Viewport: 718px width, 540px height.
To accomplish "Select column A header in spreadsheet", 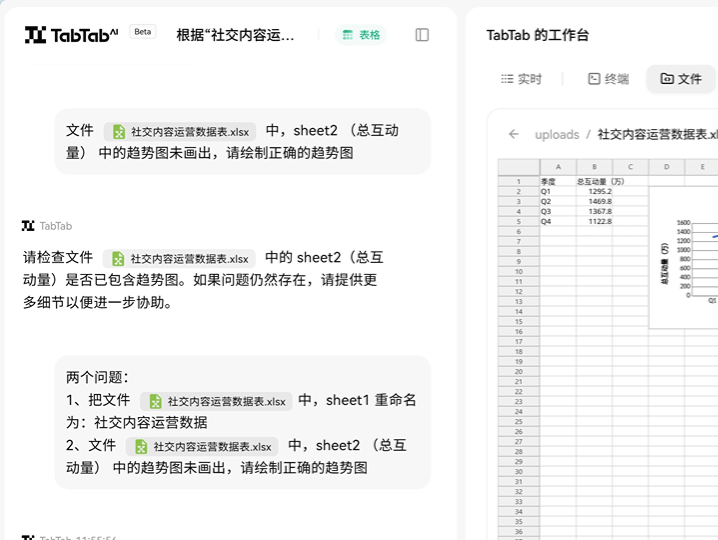I will click(558, 167).
